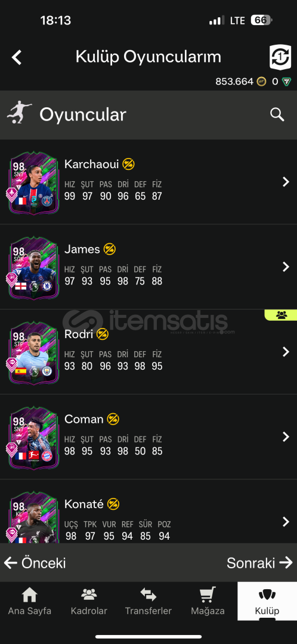
Task: Tap the untradeable icon next to Karchaoui
Action: point(128,165)
